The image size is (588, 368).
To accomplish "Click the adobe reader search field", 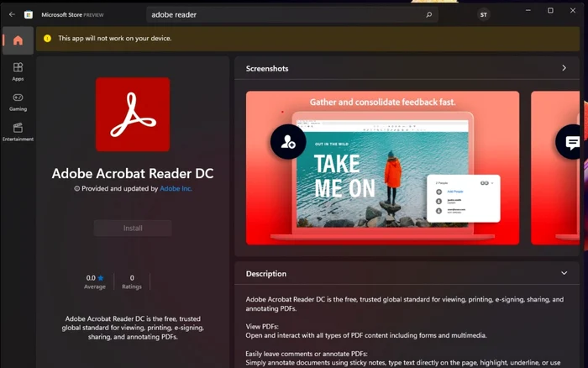I will point(291,14).
